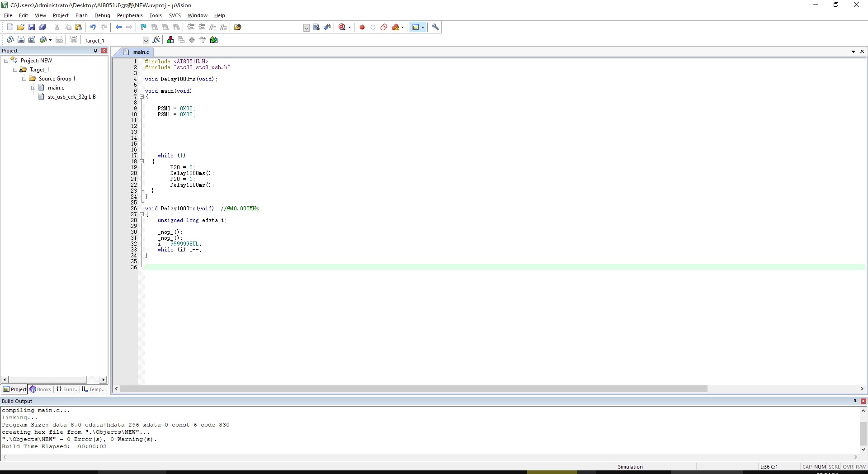Expand the main.c node in project tree
Viewport: 868px width, 474px height.
point(33,88)
